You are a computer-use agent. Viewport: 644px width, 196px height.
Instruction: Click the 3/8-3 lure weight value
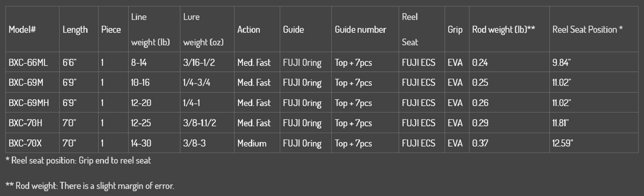pyautogui.click(x=194, y=143)
